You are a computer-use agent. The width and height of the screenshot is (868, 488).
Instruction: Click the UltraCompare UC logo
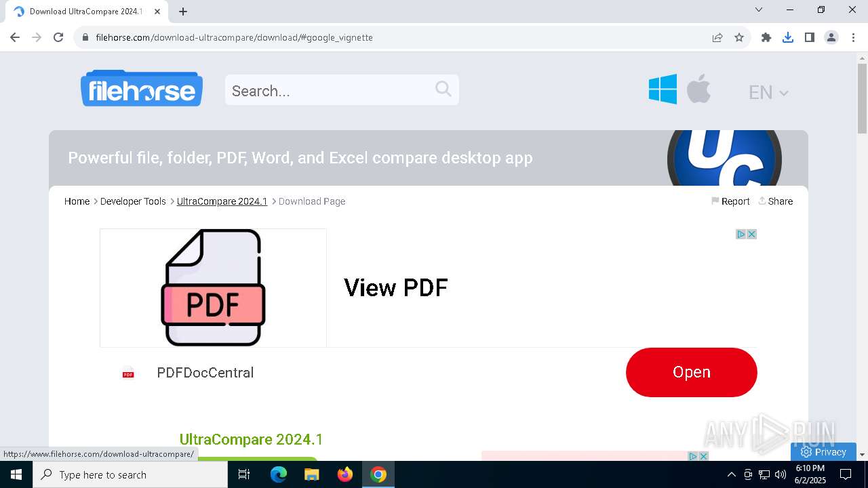point(724,158)
